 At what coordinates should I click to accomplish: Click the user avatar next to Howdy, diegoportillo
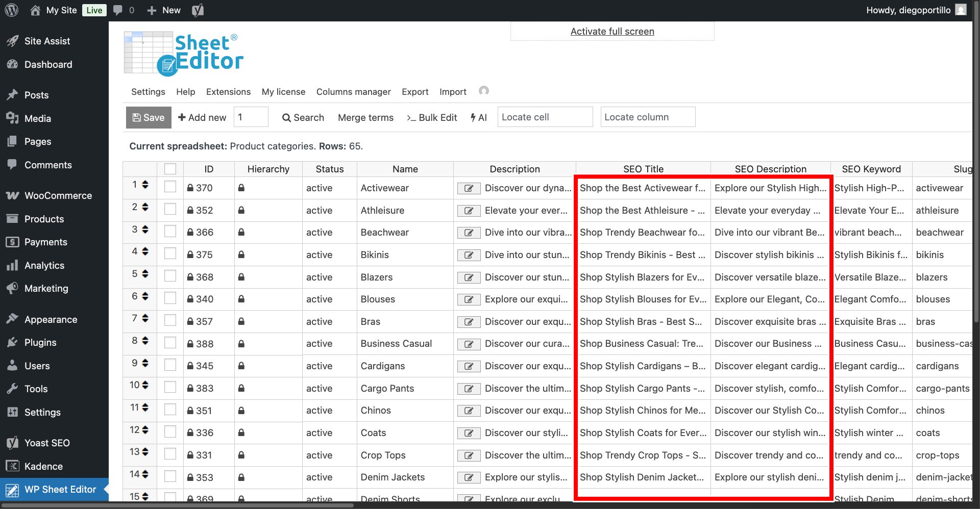(961, 10)
